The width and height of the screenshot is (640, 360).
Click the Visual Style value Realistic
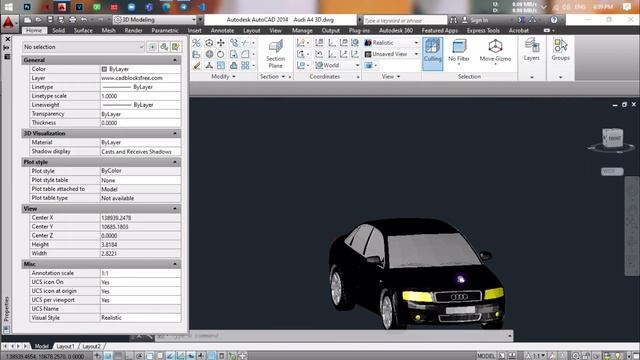(x=140, y=318)
